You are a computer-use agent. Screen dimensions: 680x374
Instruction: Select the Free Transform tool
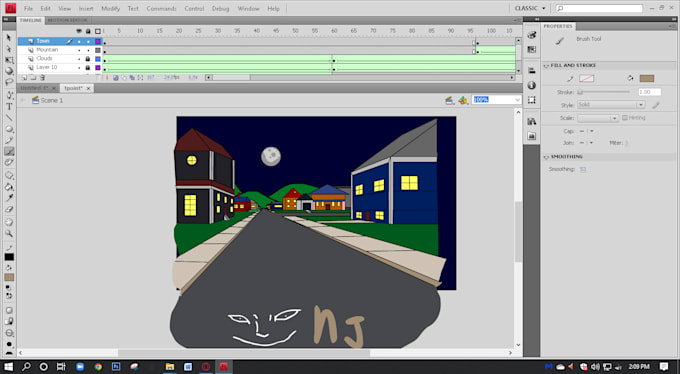pos(9,60)
